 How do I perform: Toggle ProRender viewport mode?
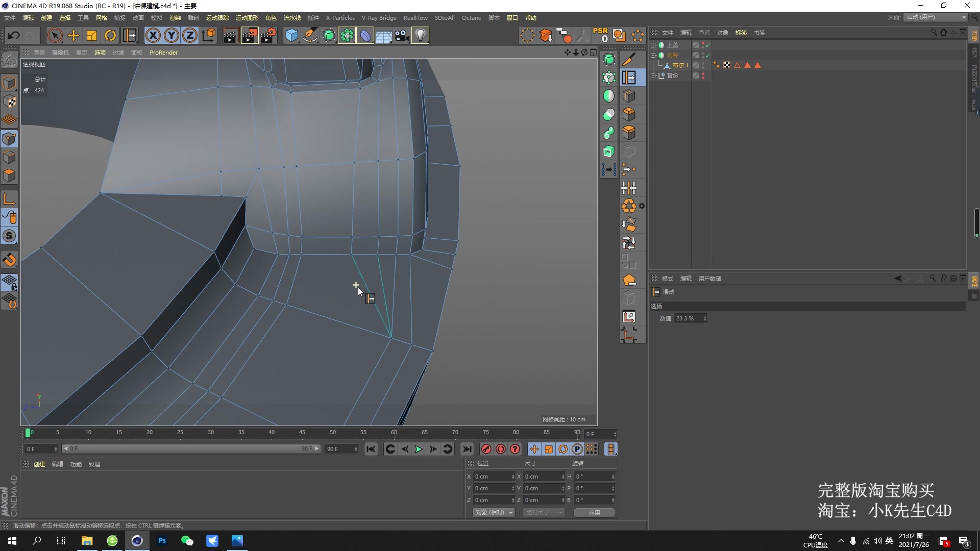163,53
